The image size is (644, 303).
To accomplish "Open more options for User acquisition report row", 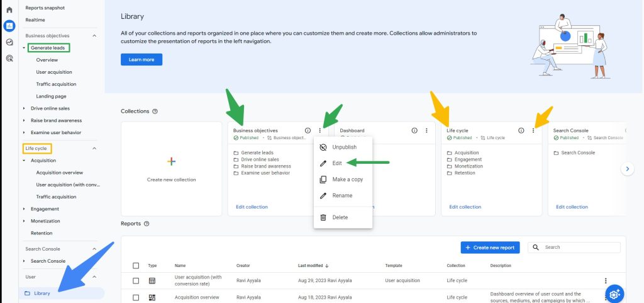I will point(606,281).
